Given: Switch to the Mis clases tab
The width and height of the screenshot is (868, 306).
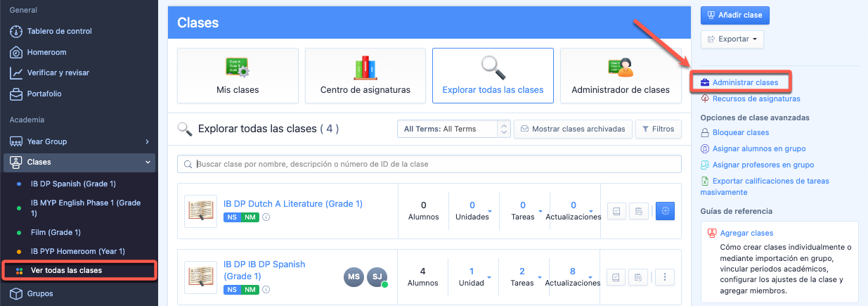Looking at the screenshot, I should click(238, 76).
